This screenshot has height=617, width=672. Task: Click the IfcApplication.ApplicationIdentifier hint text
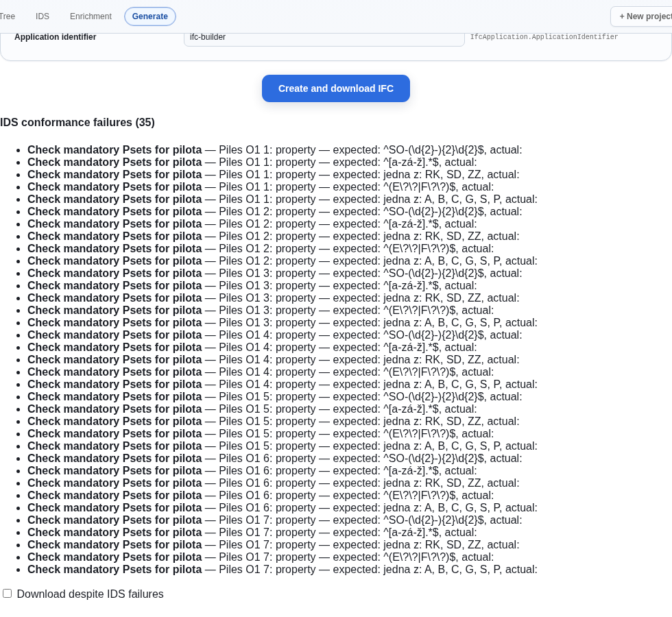[544, 37]
